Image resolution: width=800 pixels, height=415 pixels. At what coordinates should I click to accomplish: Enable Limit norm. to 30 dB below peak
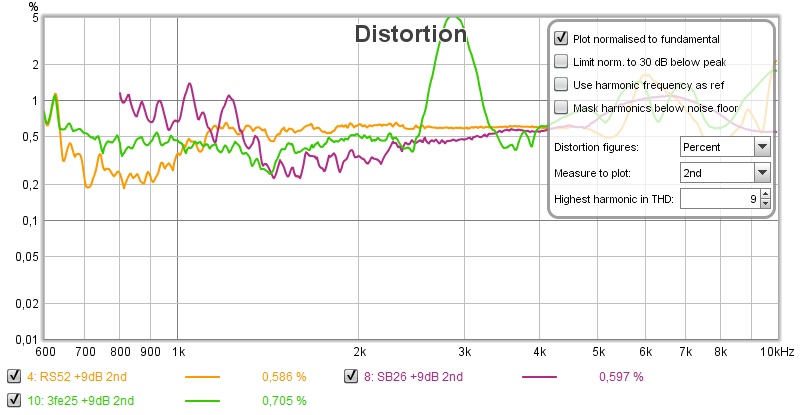(x=561, y=61)
